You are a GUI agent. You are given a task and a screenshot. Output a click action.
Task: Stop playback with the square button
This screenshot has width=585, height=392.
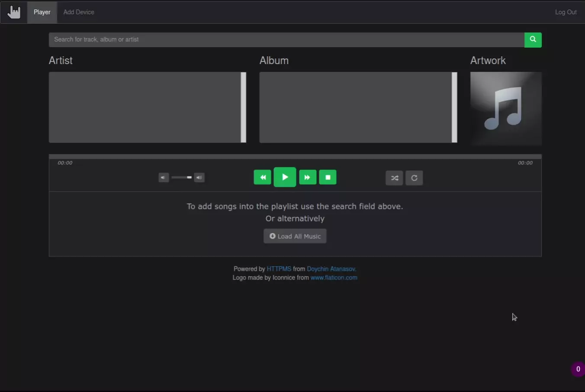click(328, 177)
